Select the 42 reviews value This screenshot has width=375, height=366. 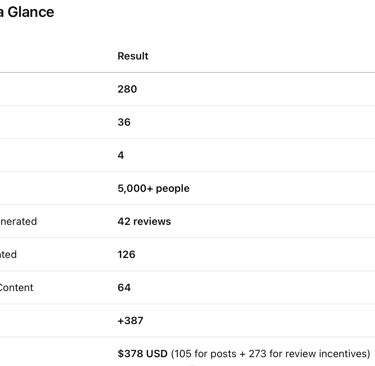144,221
